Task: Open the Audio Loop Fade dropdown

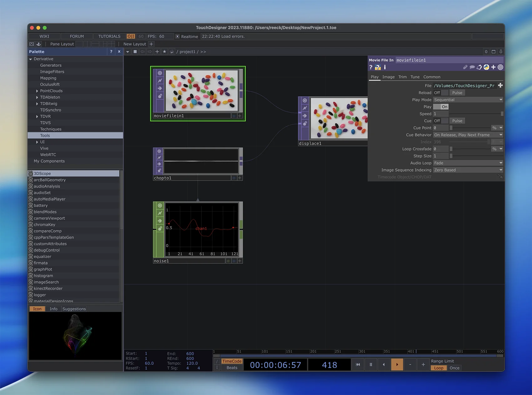Action: coord(468,163)
